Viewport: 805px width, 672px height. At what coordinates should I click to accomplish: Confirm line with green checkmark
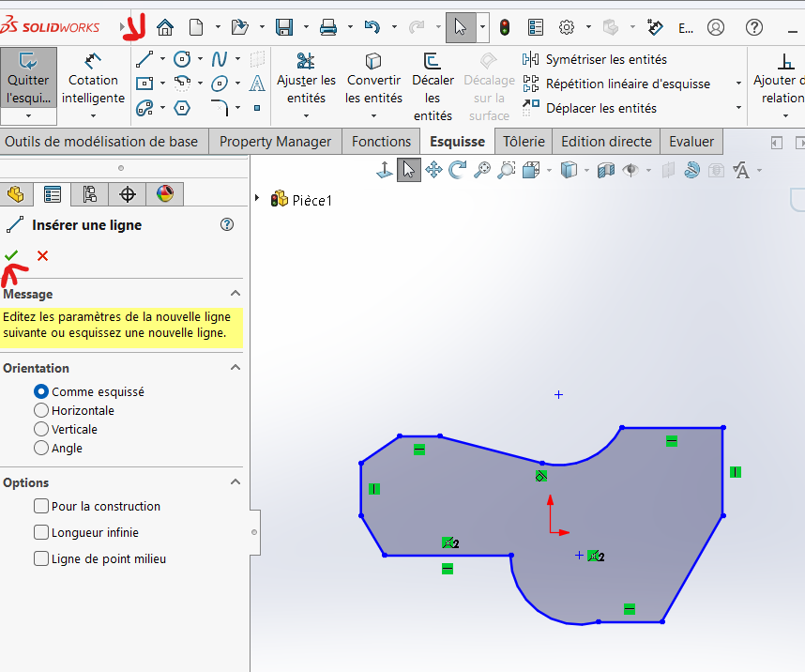tap(11, 255)
